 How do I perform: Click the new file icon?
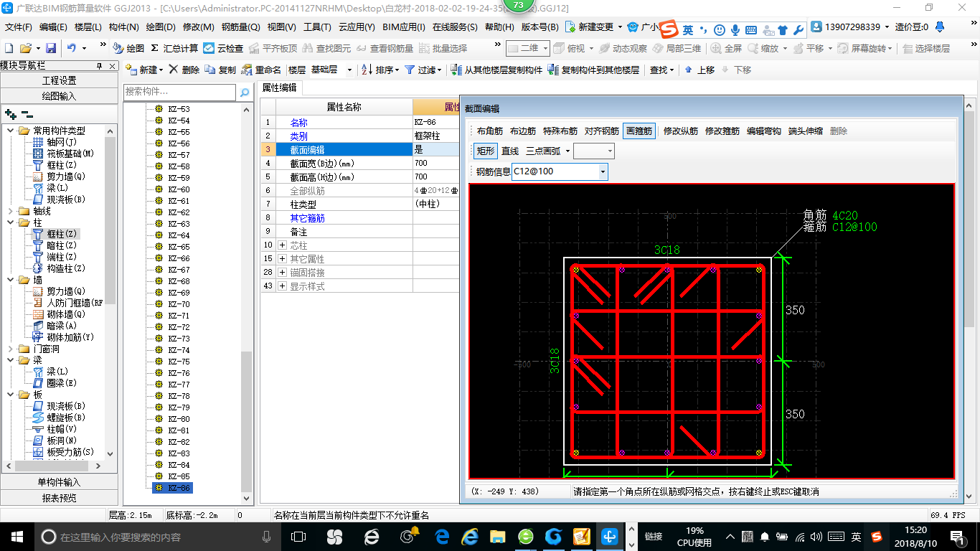pos(9,48)
